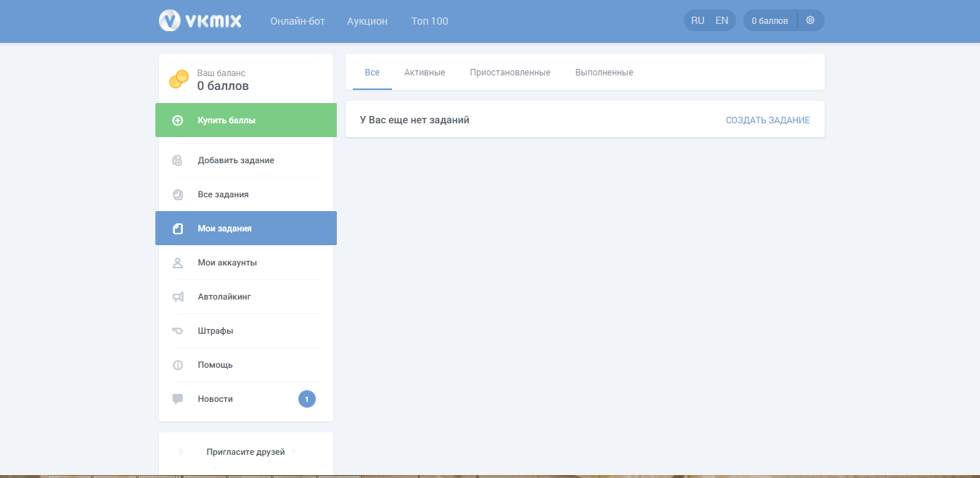Click the VKMIX logo

tap(200, 20)
